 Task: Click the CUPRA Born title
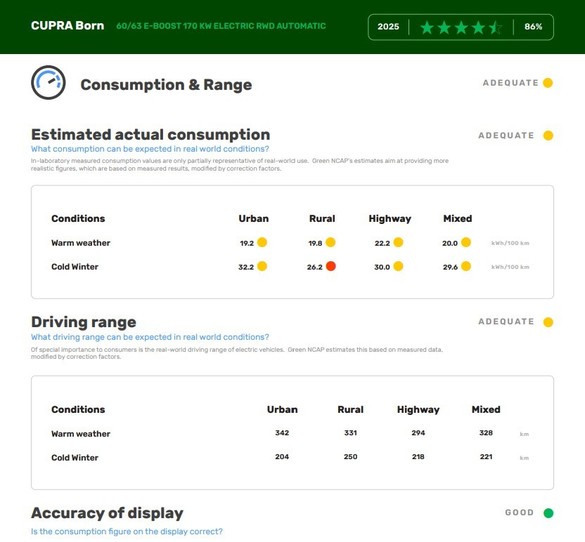point(68,26)
